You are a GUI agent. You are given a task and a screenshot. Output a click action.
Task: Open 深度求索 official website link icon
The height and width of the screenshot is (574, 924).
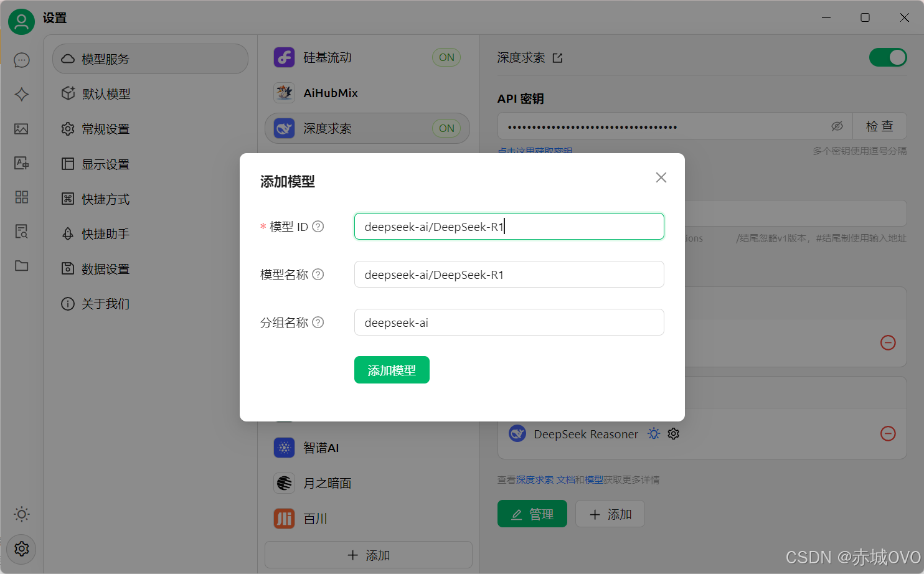[x=557, y=58]
